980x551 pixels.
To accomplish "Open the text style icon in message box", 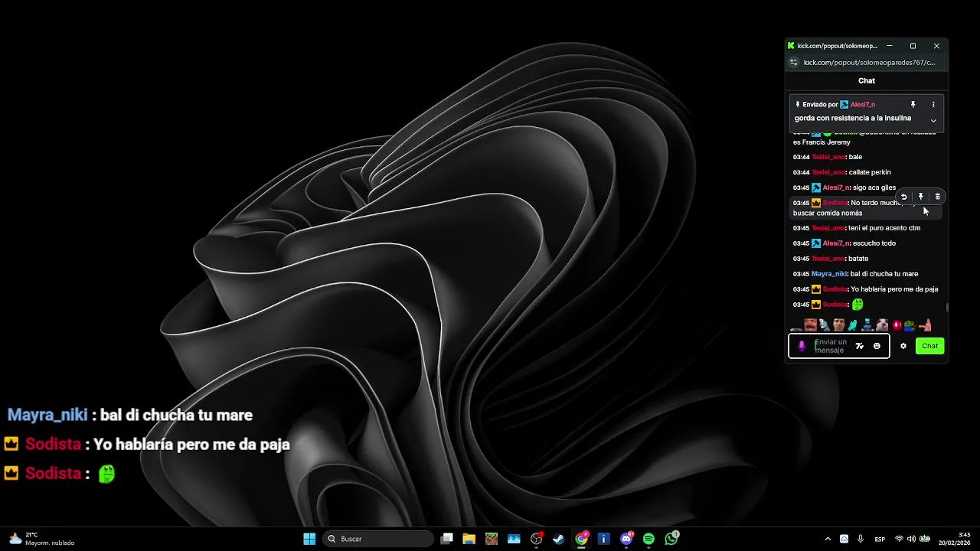I will 859,346.
